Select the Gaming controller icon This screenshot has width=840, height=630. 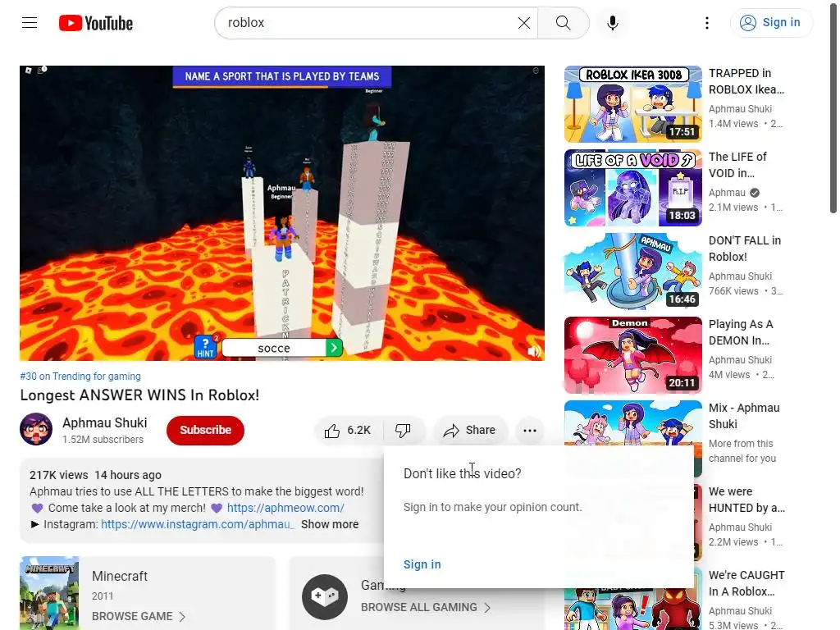click(325, 597)
